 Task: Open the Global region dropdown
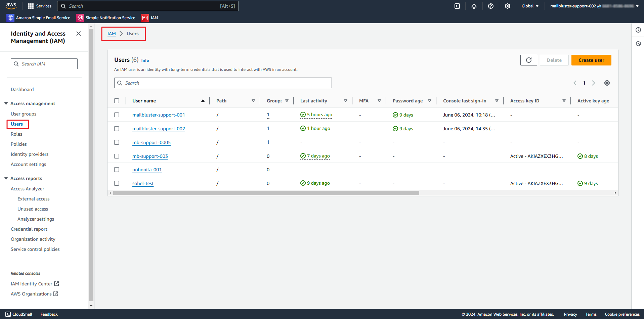(530, 6)
